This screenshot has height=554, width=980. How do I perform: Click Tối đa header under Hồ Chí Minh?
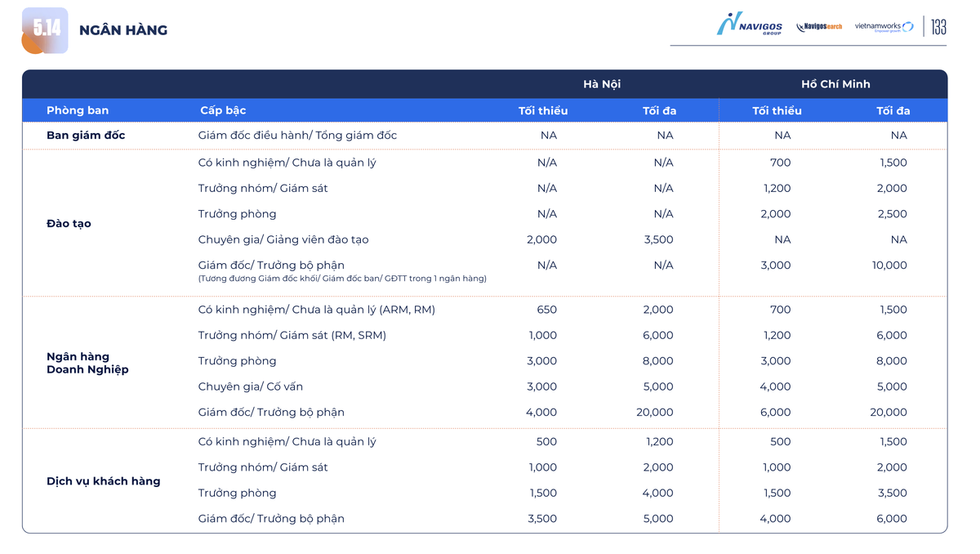tap(893, 110)
